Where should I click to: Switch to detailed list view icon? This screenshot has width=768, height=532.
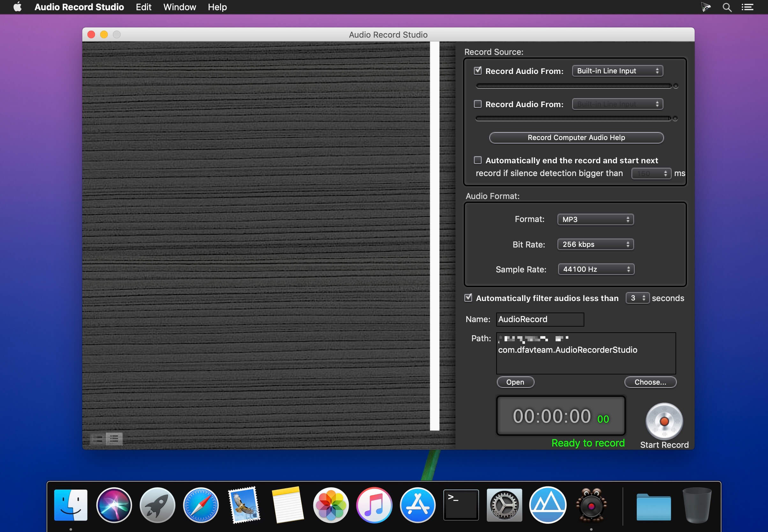point(98,439)
